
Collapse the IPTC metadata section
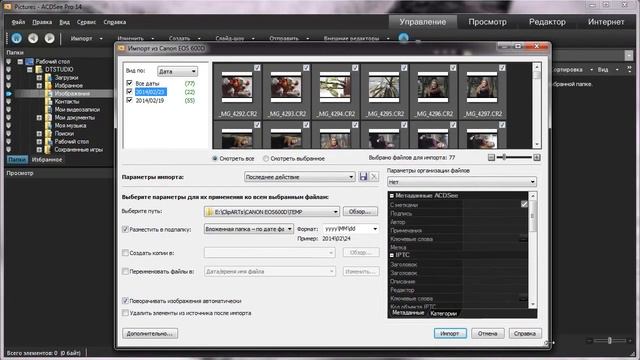click(392, 255)
